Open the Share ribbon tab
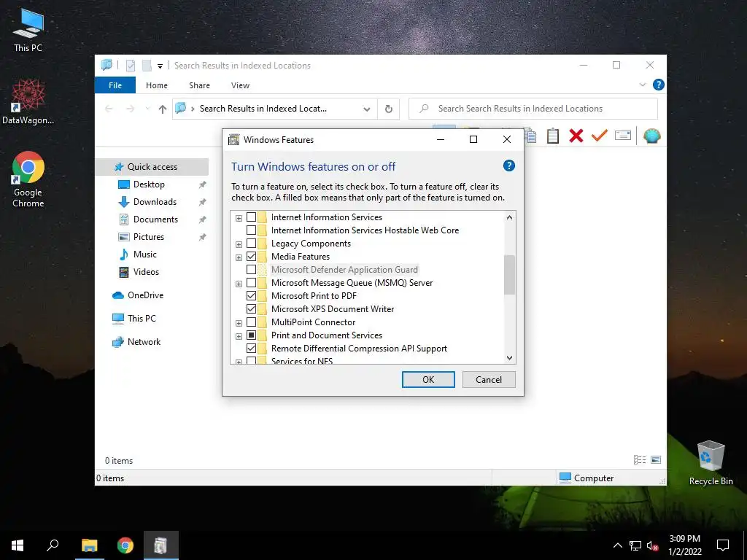Image resolution: width=747 pixels, height=560 pixels. (x=199, y=85)
